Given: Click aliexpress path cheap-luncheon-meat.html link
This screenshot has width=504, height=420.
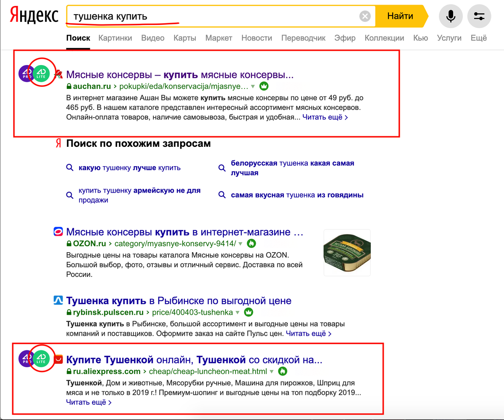Looking at the screenshot, I should click(x=208, y=371).
